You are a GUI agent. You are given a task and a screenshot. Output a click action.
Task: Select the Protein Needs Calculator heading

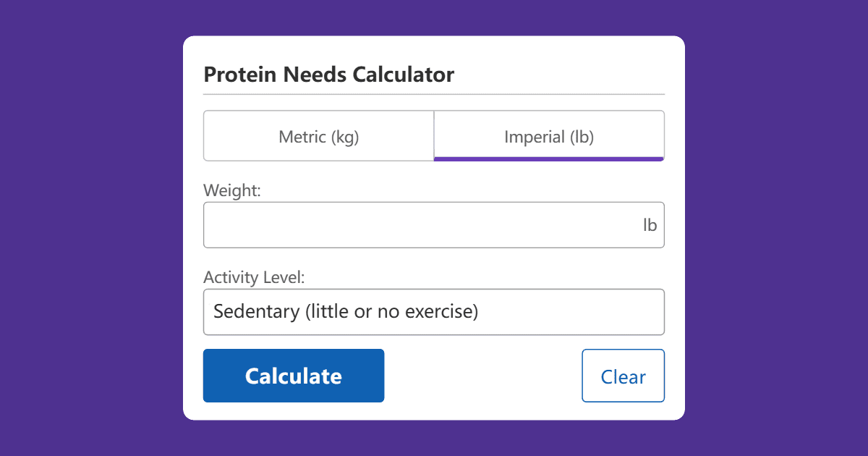[x=329, y=74]
